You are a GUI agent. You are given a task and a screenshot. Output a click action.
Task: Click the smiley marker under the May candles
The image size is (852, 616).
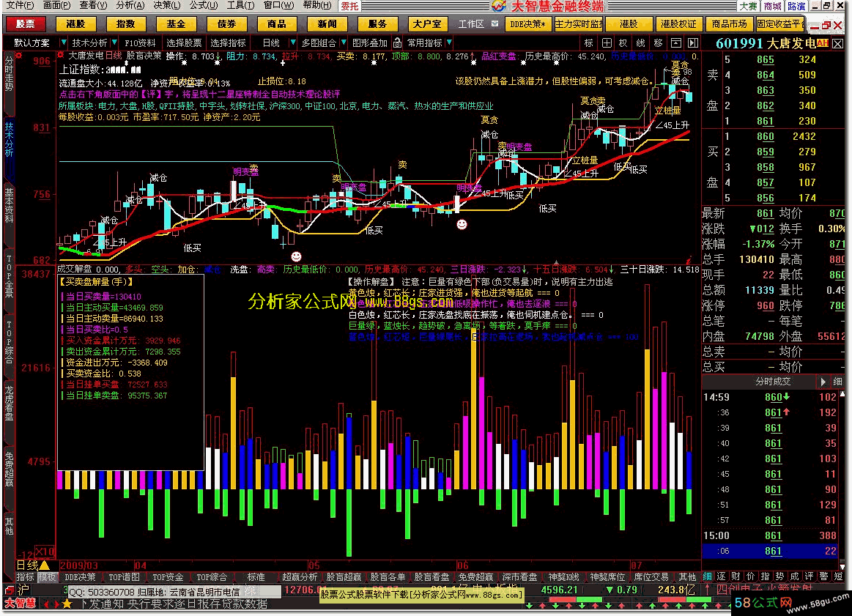[296, 256]
